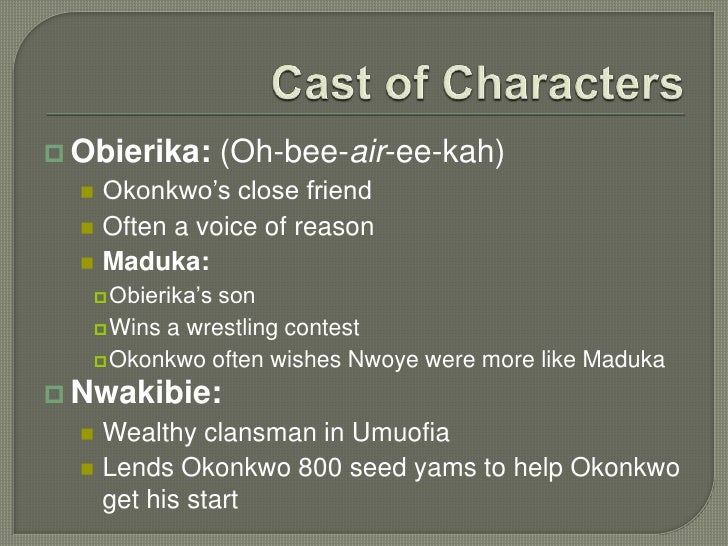Screen dimensions: 728x546
Task: Click the line Wins a wrestling contest
Action: coord(234,328)
